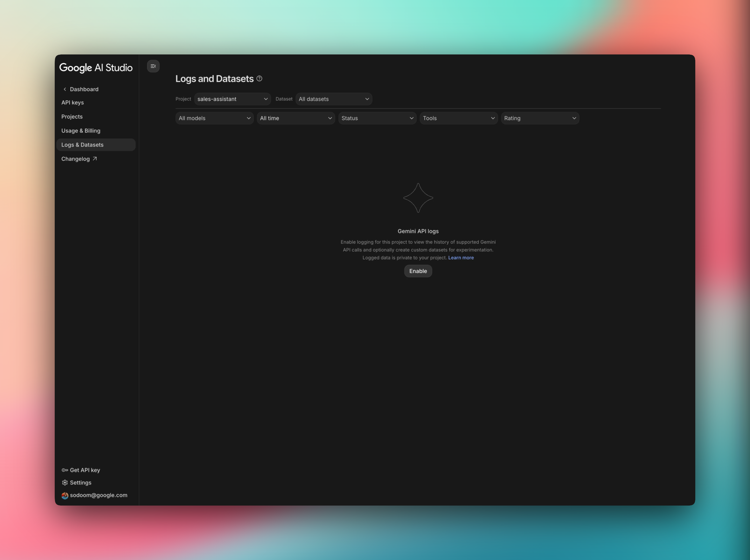Open the All time filter dropdown

296,118
